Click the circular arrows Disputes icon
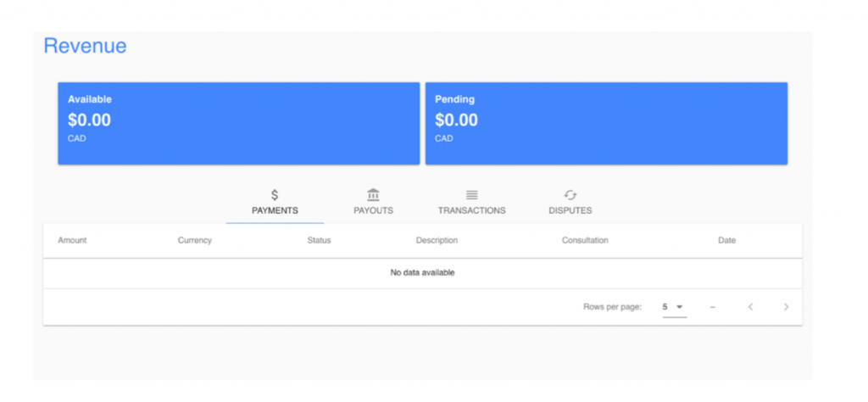The height and width of the screenshot is (402, 868). point(570,195)
